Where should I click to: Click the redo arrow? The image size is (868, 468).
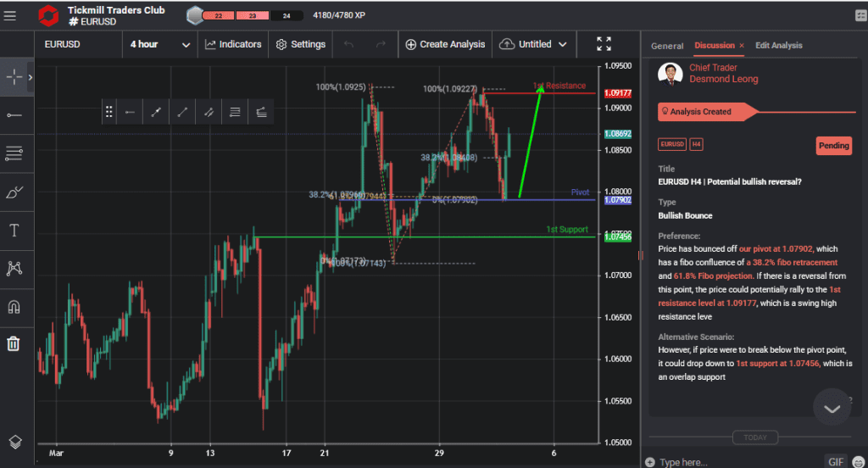[x=381, y=44]
